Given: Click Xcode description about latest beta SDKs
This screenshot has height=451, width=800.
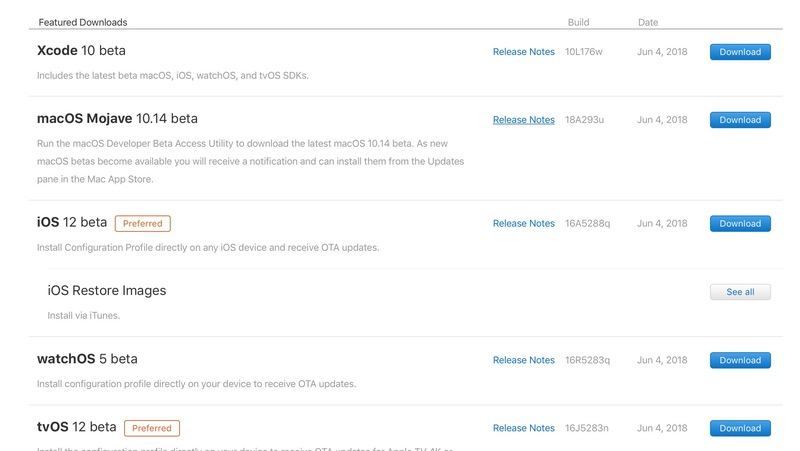Looking at the screenshot, I should [173, 76].
